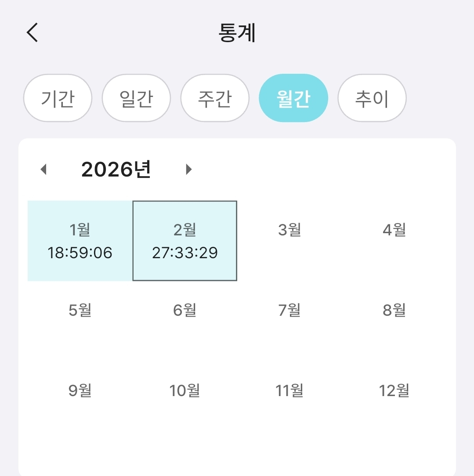
Task: Switch to the 일간 tab
Action: pos(136,98)
